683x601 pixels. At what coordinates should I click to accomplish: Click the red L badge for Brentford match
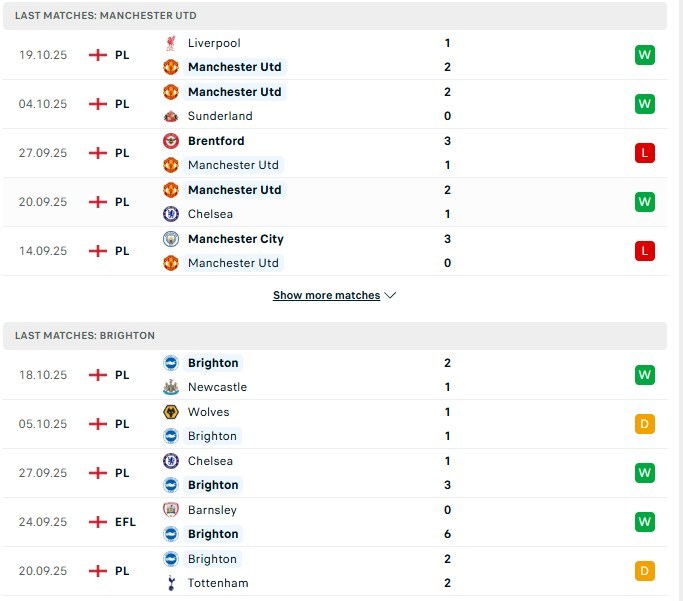point(644,153)
